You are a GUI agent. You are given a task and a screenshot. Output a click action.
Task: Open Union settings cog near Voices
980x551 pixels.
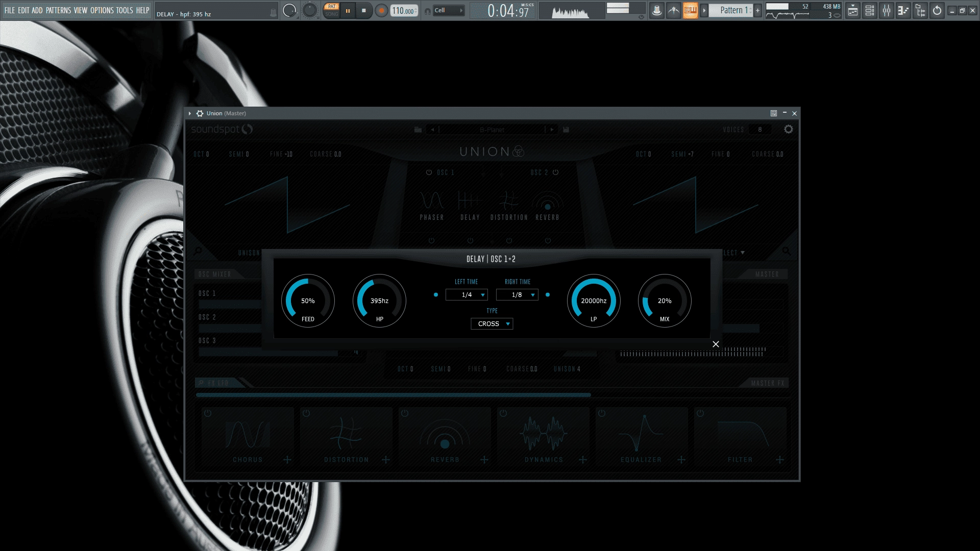point(789,129)
